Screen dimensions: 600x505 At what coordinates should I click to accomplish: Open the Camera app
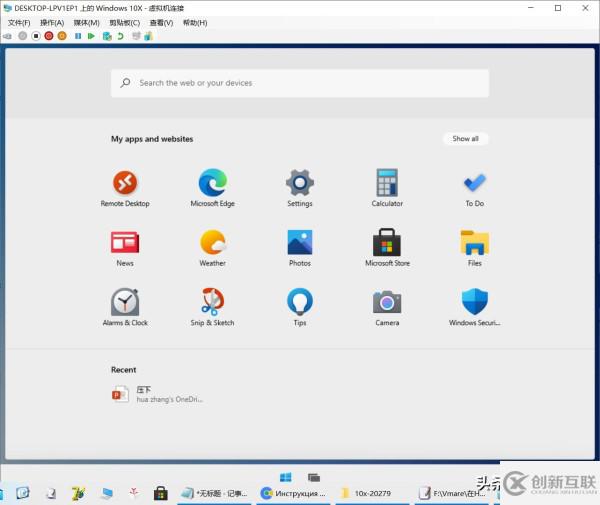[387, 308]
